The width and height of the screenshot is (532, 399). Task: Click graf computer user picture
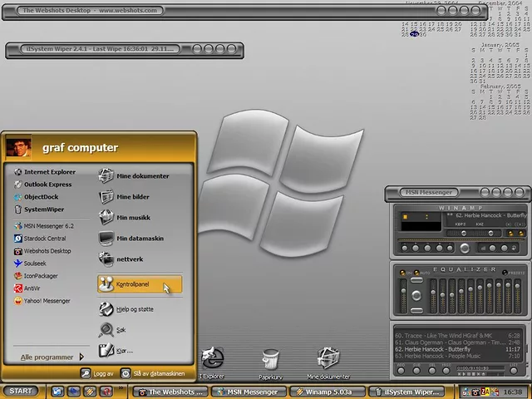[18, 148]
